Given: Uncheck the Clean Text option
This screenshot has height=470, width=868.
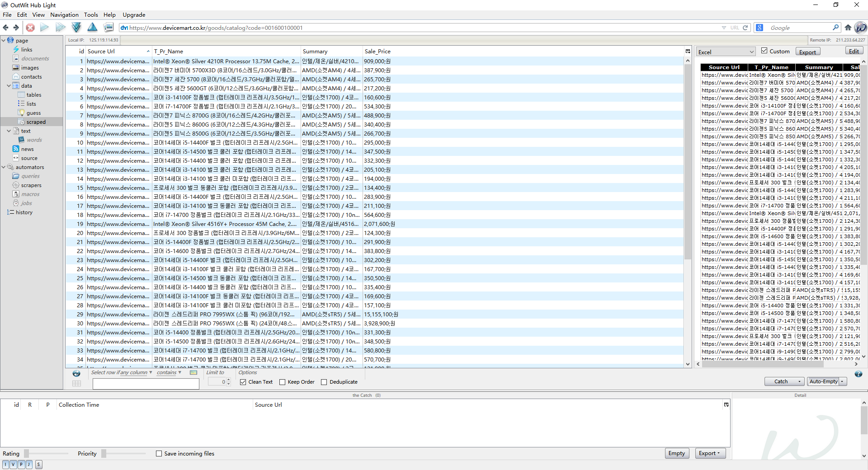Looking at the screenshot, I should click(243, 382).
